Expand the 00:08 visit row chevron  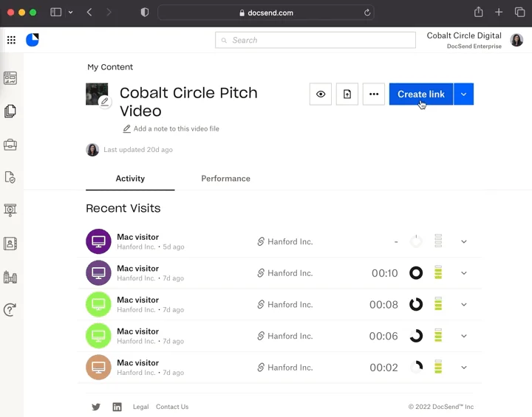pos(464,304)
